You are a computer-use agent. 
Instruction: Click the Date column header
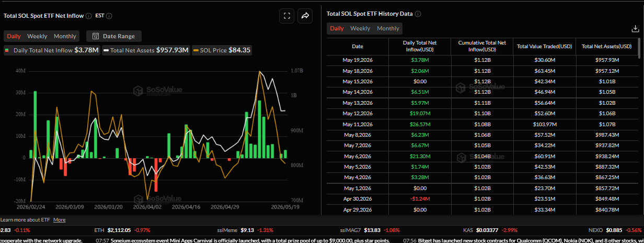358,46
